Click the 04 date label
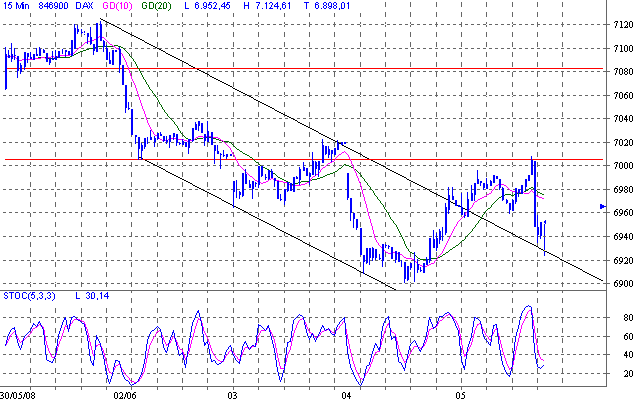 (346, 395)
